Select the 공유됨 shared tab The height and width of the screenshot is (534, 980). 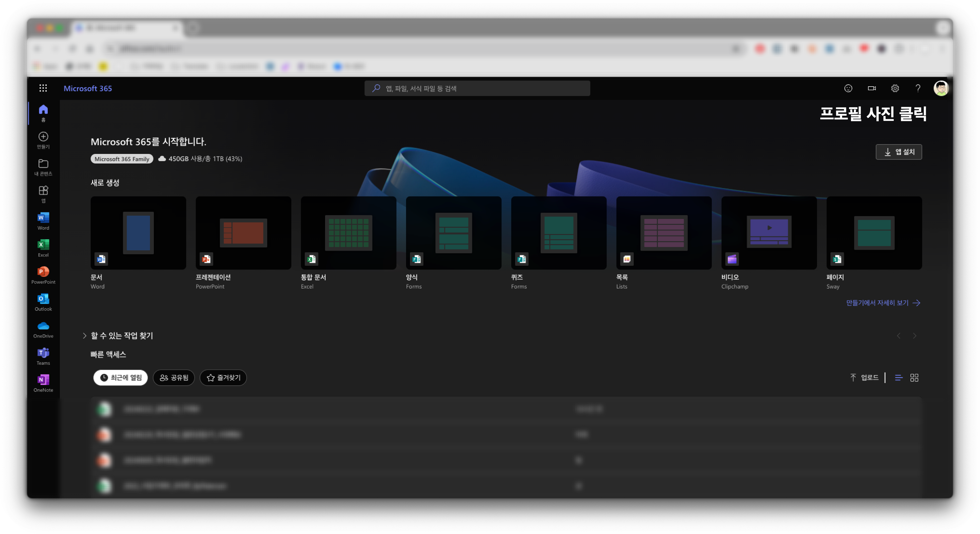174,377
